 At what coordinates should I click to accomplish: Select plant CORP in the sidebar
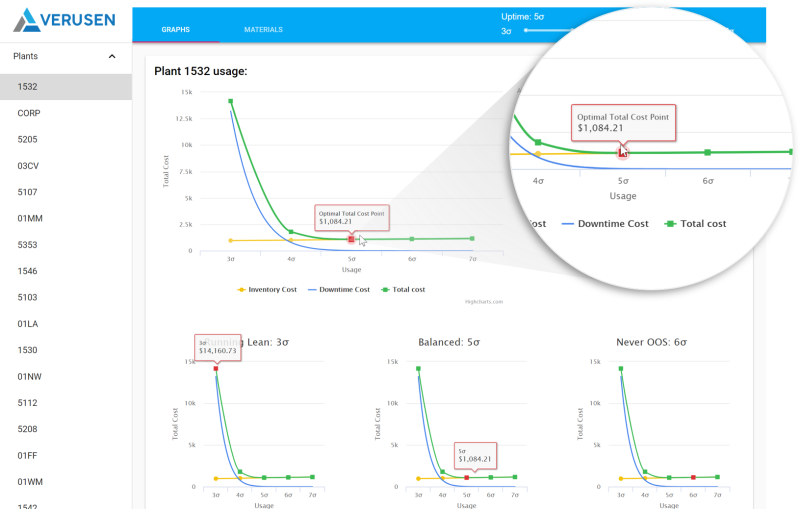(28, 113)
